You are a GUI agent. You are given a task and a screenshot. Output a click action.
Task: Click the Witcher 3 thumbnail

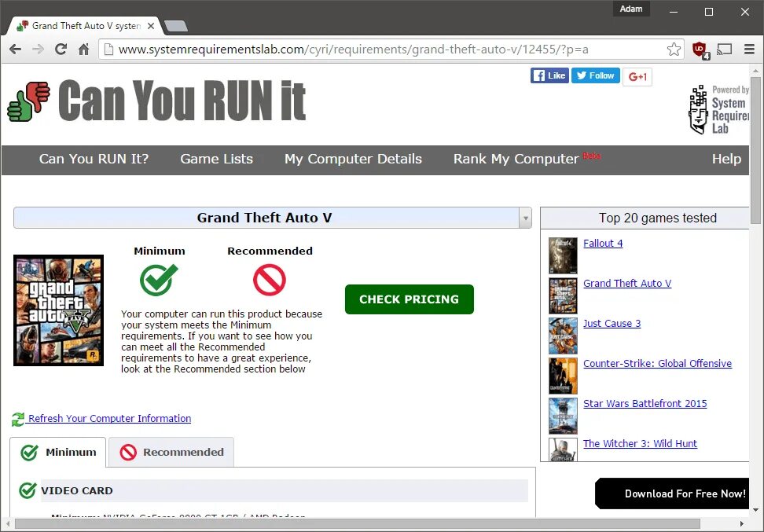pos(563,449)
